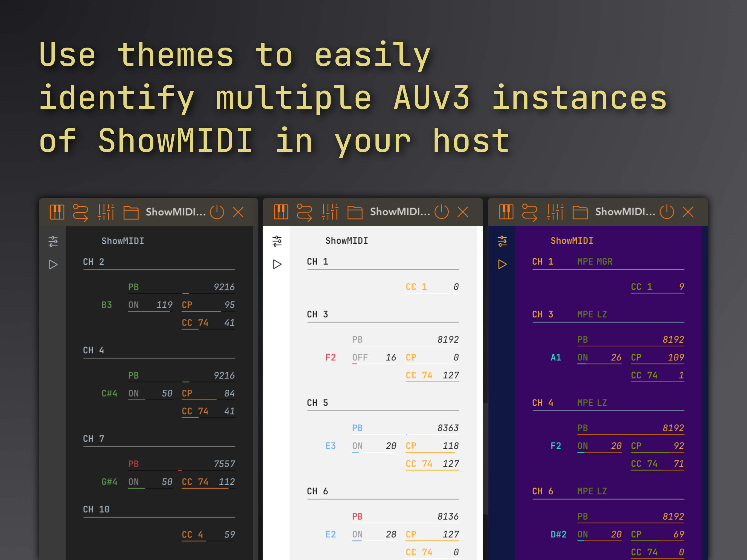Click the piano keyboard icon in the dark window

click(57, 212)
